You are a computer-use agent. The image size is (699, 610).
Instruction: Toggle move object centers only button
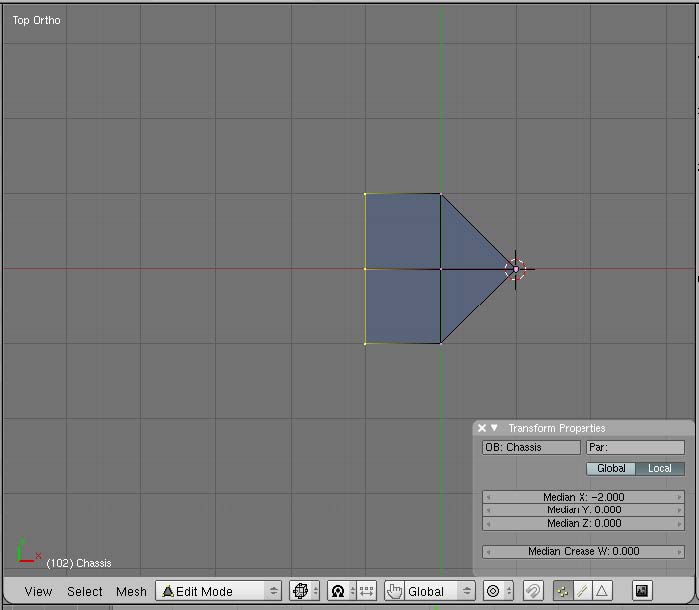tap(366, 591)
